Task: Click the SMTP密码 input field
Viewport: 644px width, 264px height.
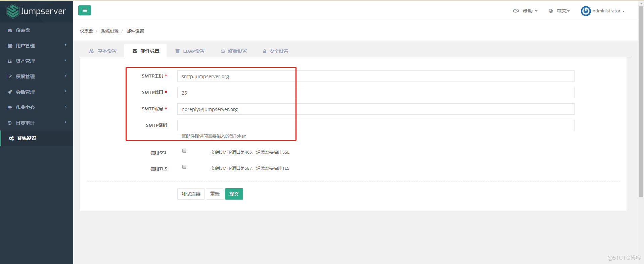Action: click(376, 125)
